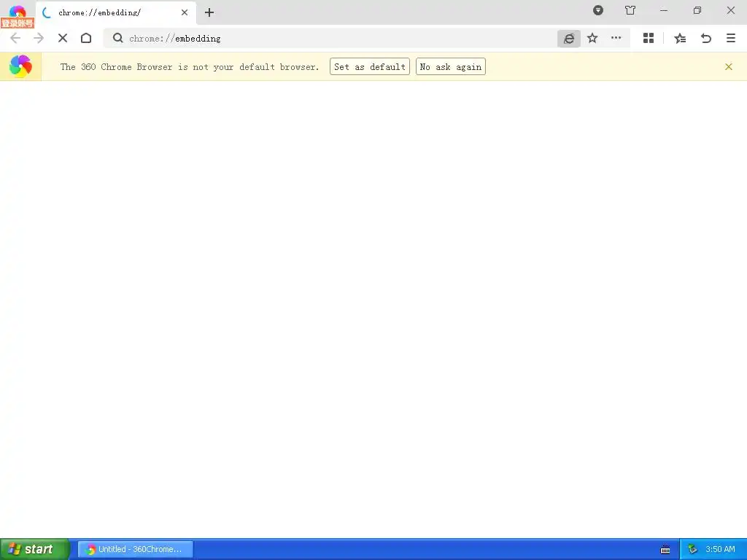Click the keyboard tray icon
Screen dimensions: 747x560
(665, 550)
